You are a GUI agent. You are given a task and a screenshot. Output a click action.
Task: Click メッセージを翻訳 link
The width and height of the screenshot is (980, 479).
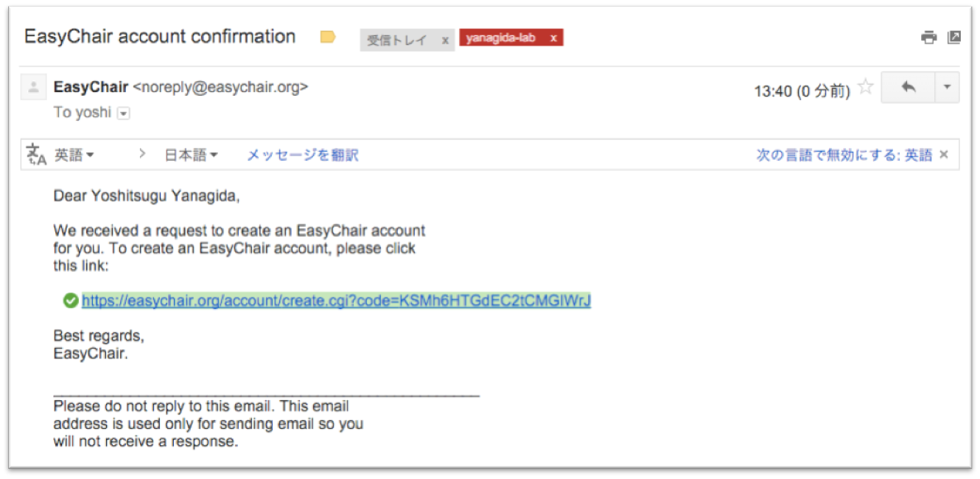(x=302, y=155)
